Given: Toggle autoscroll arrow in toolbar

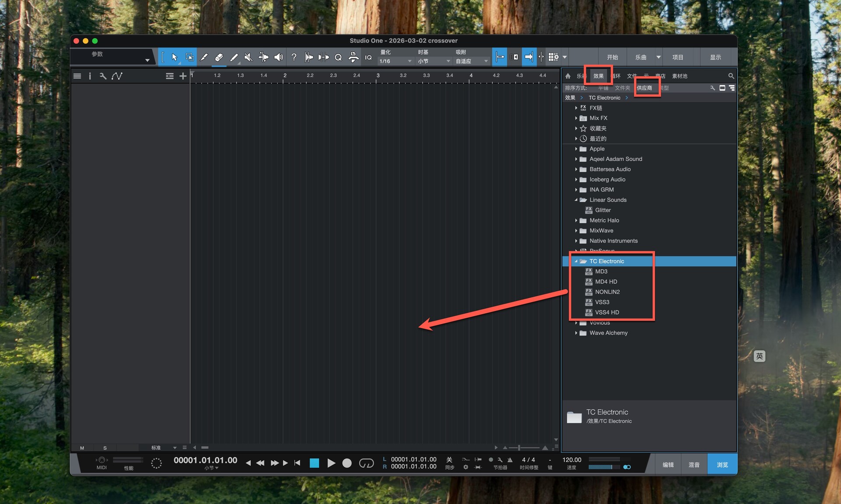Looking at the screenshot, I should (529, 57).
